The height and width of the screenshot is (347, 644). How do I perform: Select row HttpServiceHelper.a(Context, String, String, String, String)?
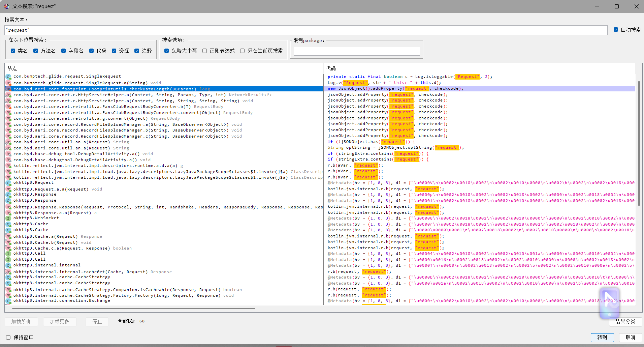click(164, 101)
